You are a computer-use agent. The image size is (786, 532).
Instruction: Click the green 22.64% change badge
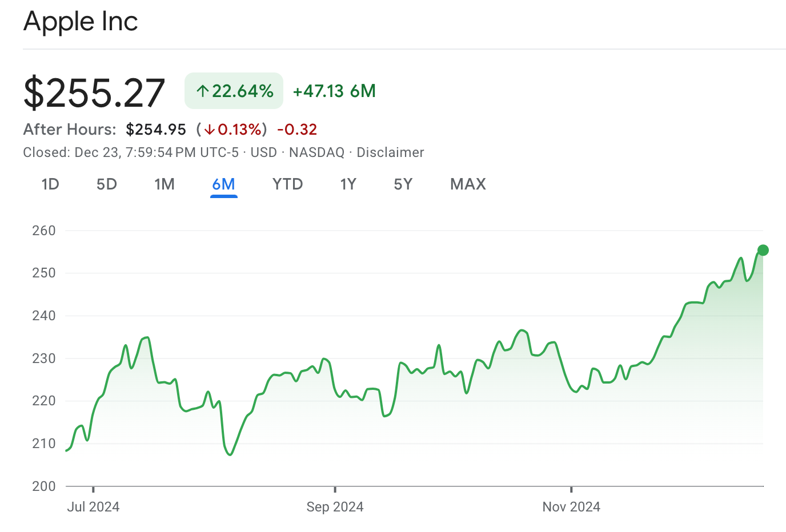234,91
